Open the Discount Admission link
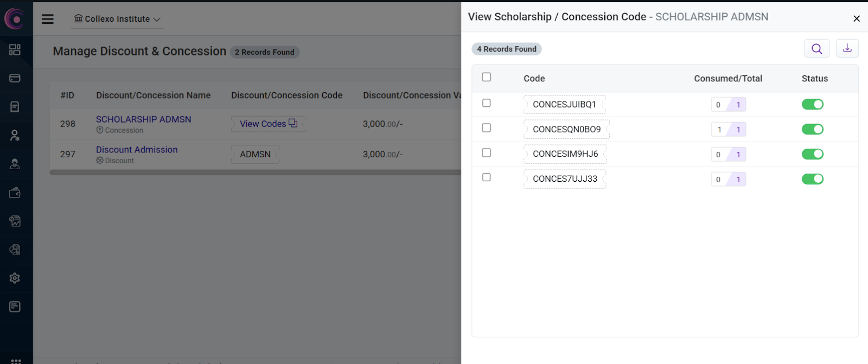The height and width of the screenshot is (364, 868). (137, 150)
